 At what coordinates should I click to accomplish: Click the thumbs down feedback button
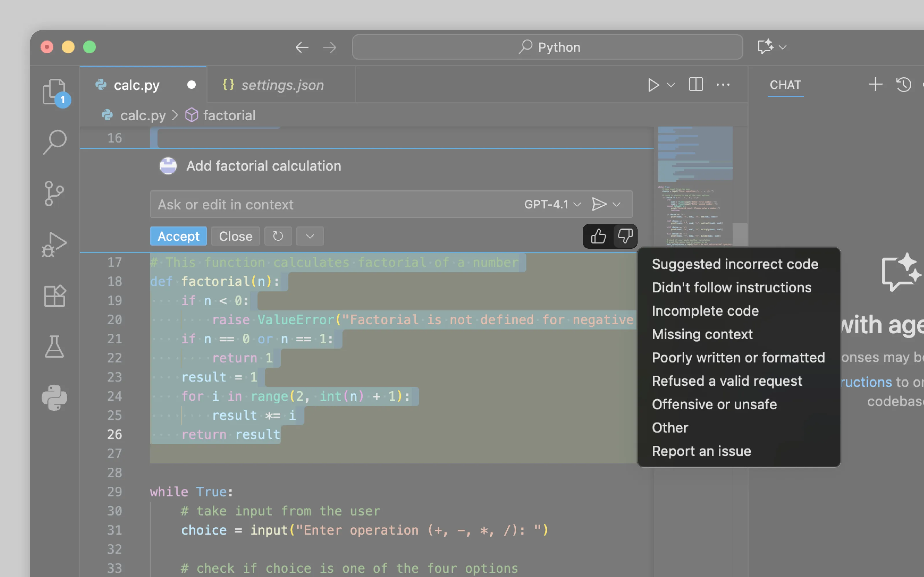(625, 236)
